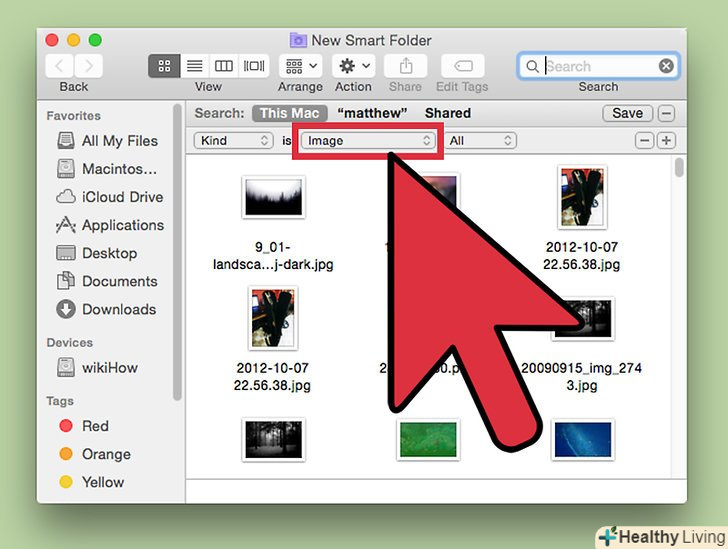Open the Action gear menu
Viewport: 728px width, 549px height.
coord(354,66)
